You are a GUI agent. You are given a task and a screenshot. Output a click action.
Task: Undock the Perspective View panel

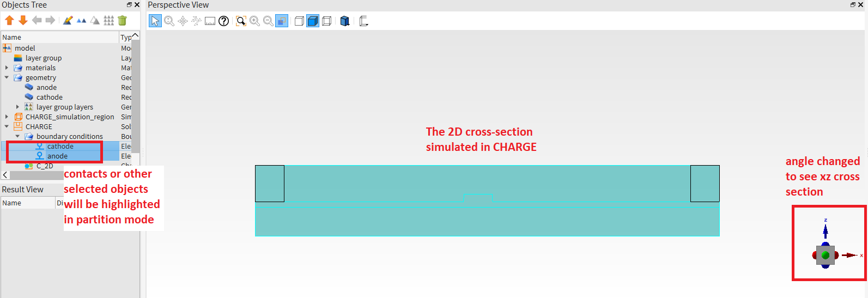tap(853, 4)
